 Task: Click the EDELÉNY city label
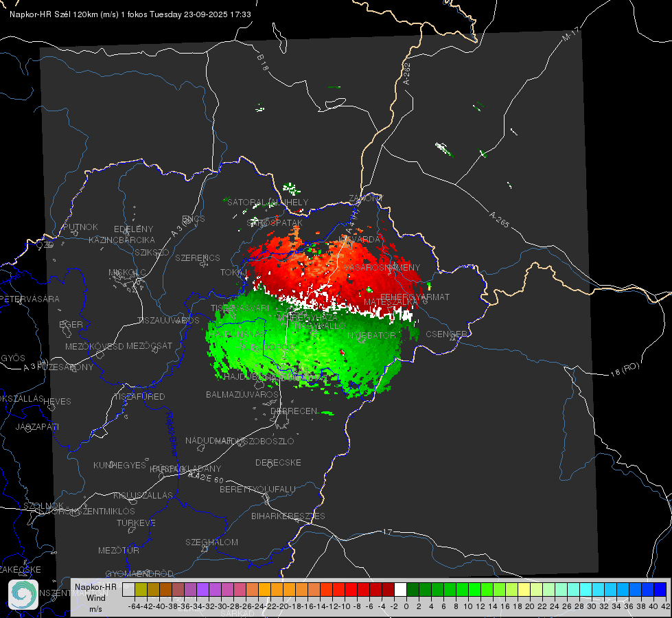pos(133,229)
